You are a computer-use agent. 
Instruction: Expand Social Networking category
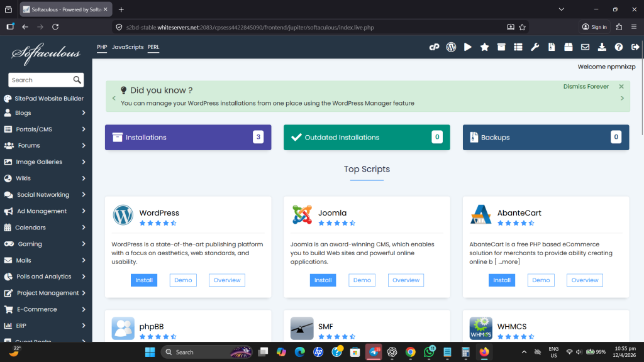(x=46, y=195)
